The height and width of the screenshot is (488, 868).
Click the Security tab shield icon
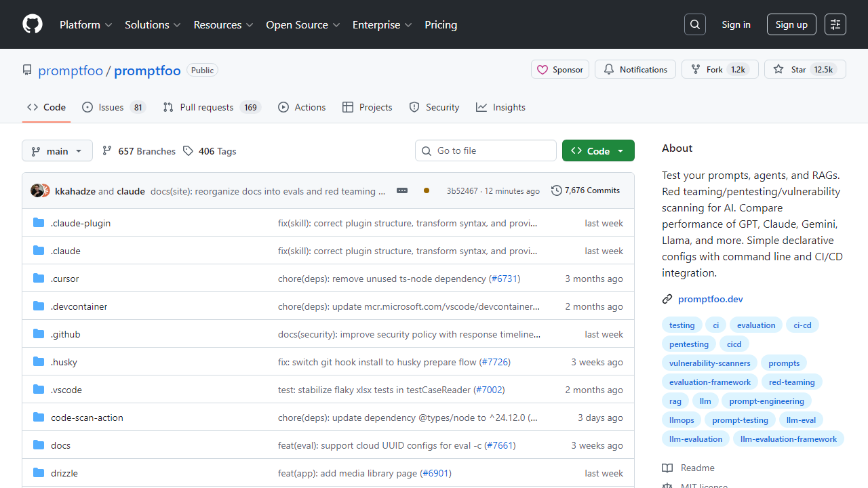click(x=414, y=107)
